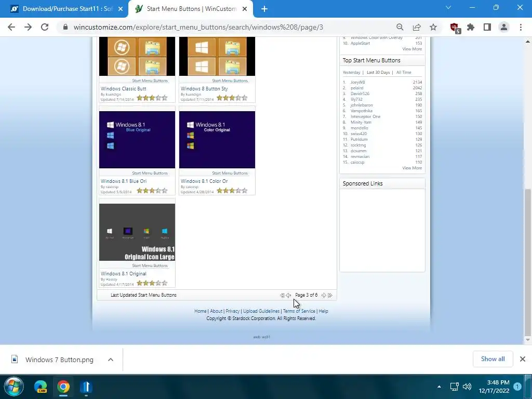
Task: Open the Extensions puzzle-piece menu
Action: point(471,27)
